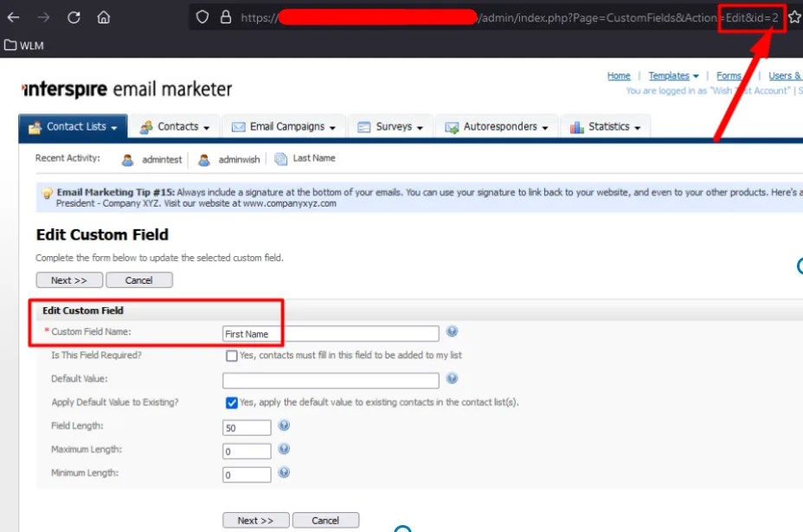
Task: Enable 'Yes, contacts must fill in this field'
Action: pos(231,356)
